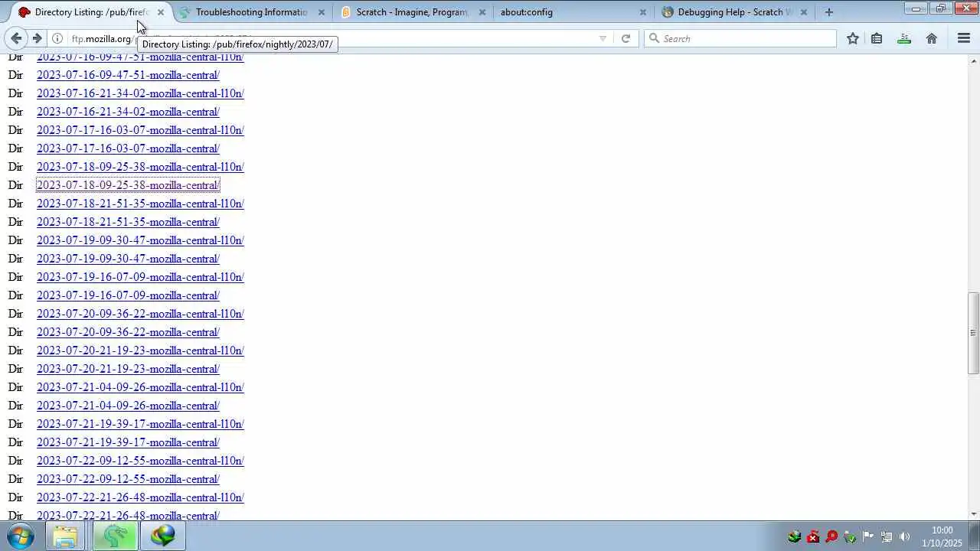Open Action Center flag tray icon

867,536
